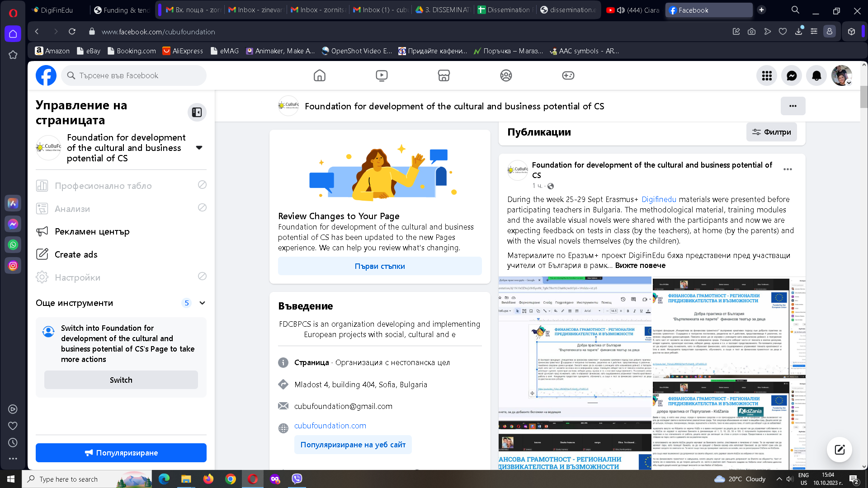Open Windows notification center icon
Image resolution: width=868 pixels, height=488 pixels.
pyautogui.click(x=854, y=479)
